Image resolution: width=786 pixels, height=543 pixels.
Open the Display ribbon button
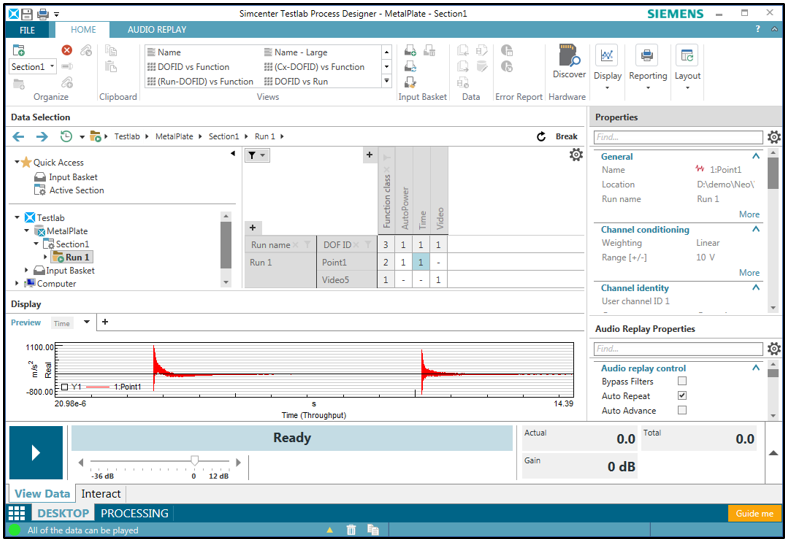click(x=607, y=57)
